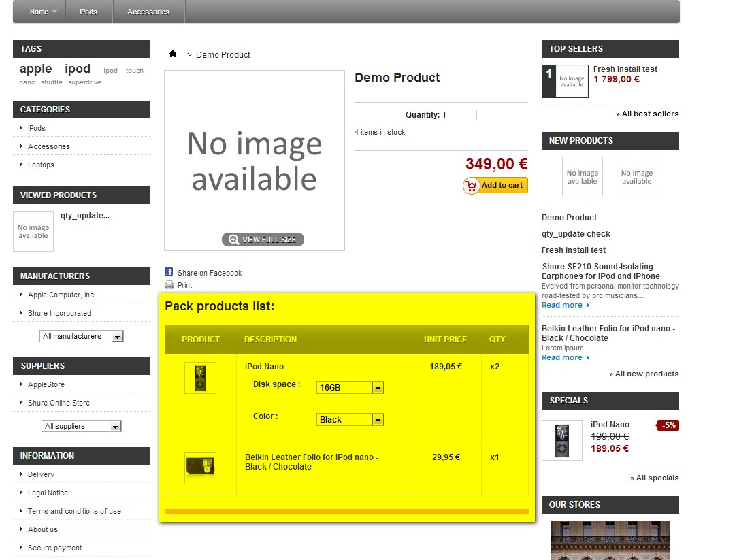Click top seller number 1 thumbnail

572,81
